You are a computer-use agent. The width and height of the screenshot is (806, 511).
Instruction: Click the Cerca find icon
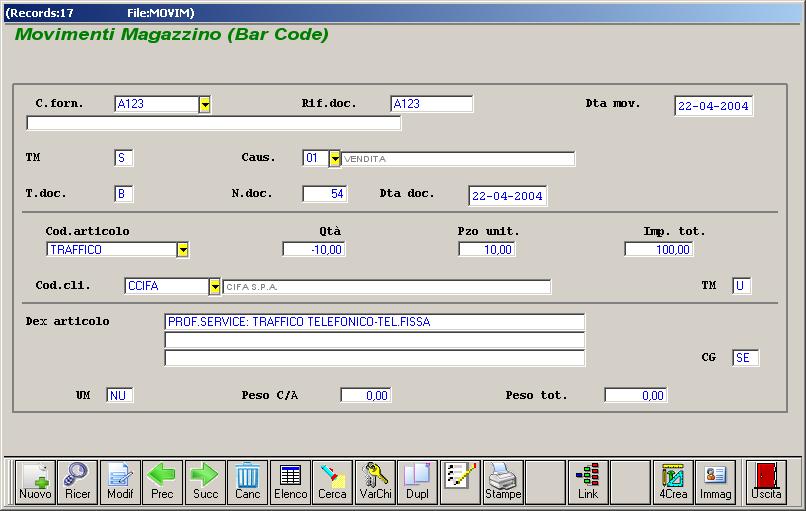point(332,482)
